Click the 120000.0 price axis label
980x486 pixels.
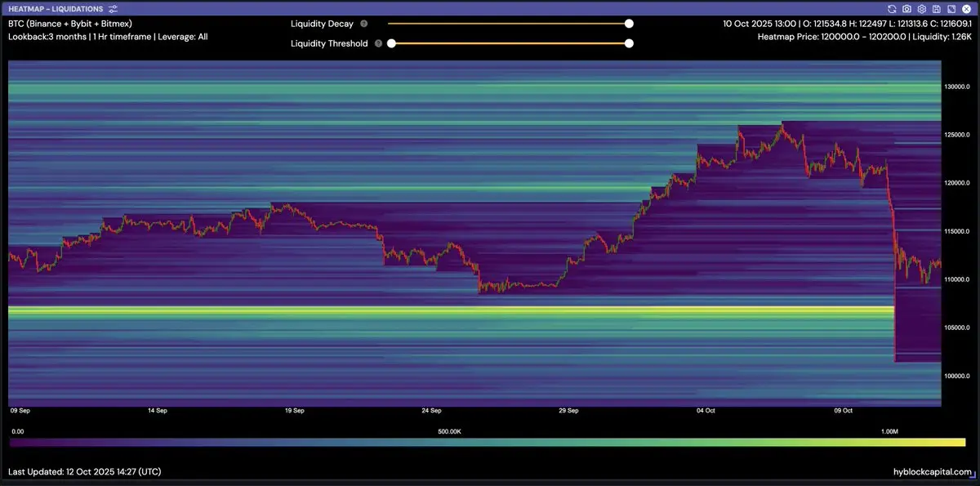[x=957, y=183]
